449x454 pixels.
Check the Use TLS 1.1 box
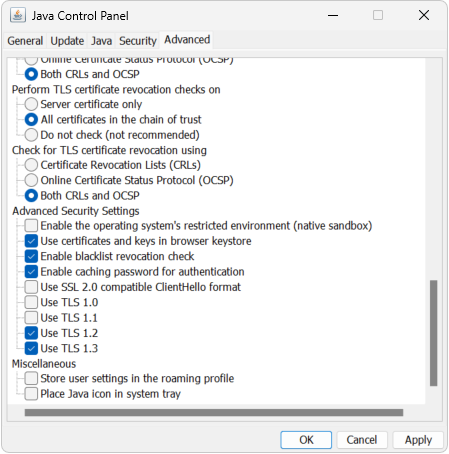point(31,318)
